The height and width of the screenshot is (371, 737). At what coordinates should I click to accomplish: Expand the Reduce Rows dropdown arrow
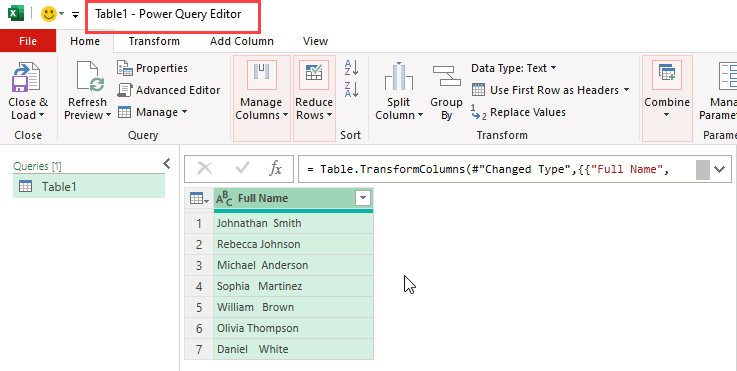[329, 115]
